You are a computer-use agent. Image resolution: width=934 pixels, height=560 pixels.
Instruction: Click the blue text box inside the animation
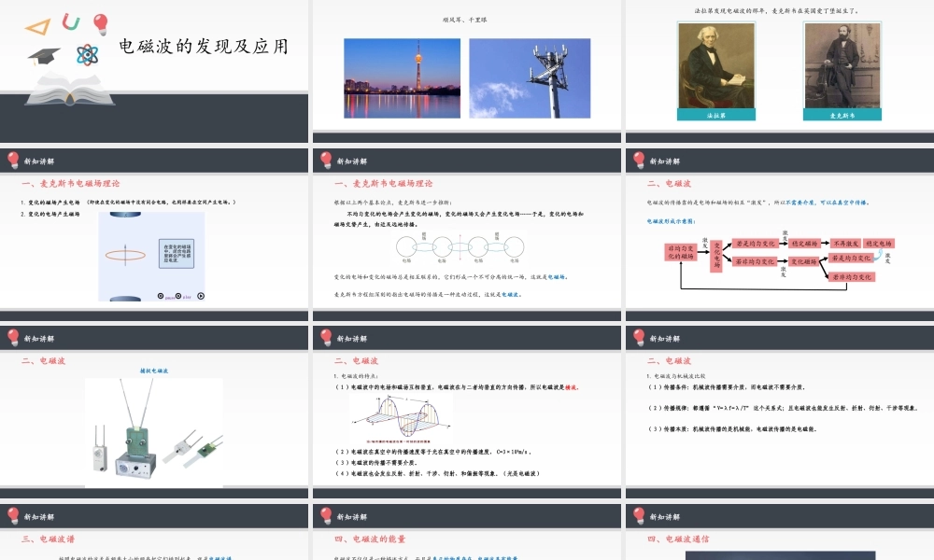tap(177, 254)
